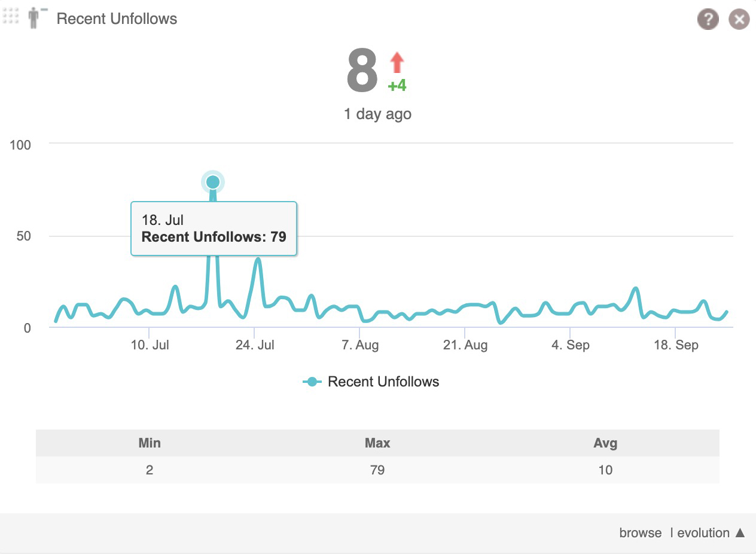Viewport: 756px width, 554px height.
Task: Collapse panel with the triangle next to evolution
Action: click(x=740, y=532)
